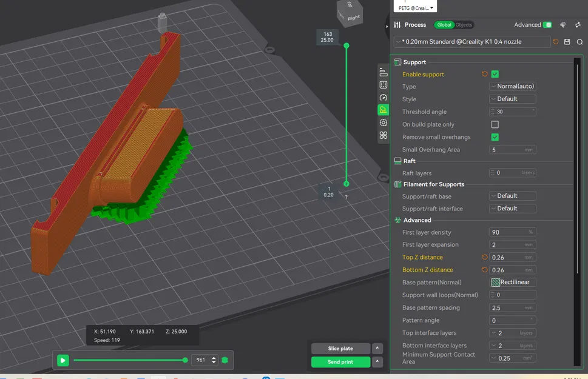Open the Top interface layers dropdown

pyautogui.click(x=512, y=333)
